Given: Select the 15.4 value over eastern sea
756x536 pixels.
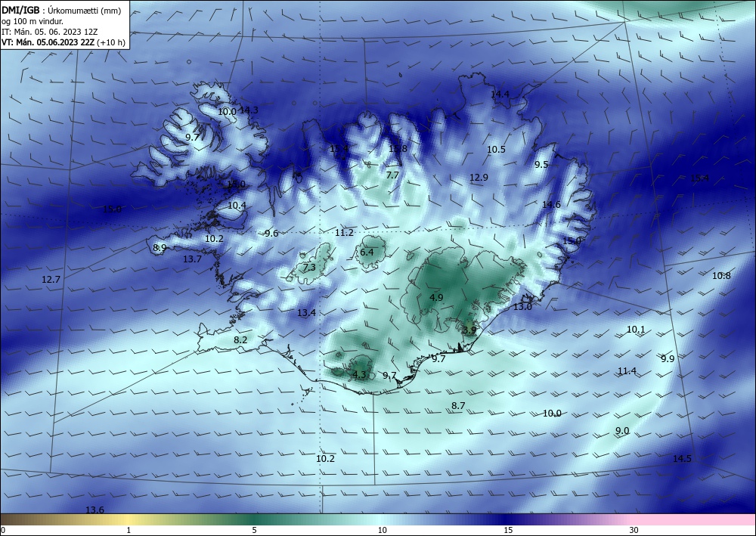Looking at the screenshot, I should (x=699, y=178).
